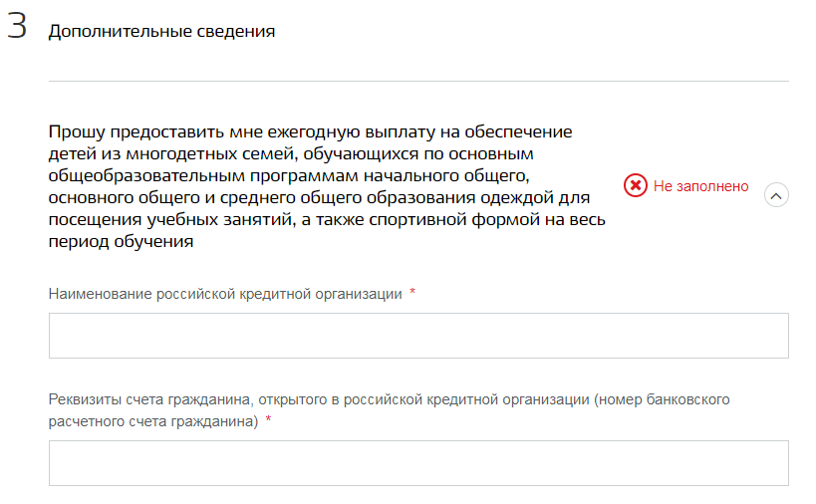The image size is (816, 504).
Task: Click the 'расчетного счета гражданина)' label line
Action: point(153,421)
